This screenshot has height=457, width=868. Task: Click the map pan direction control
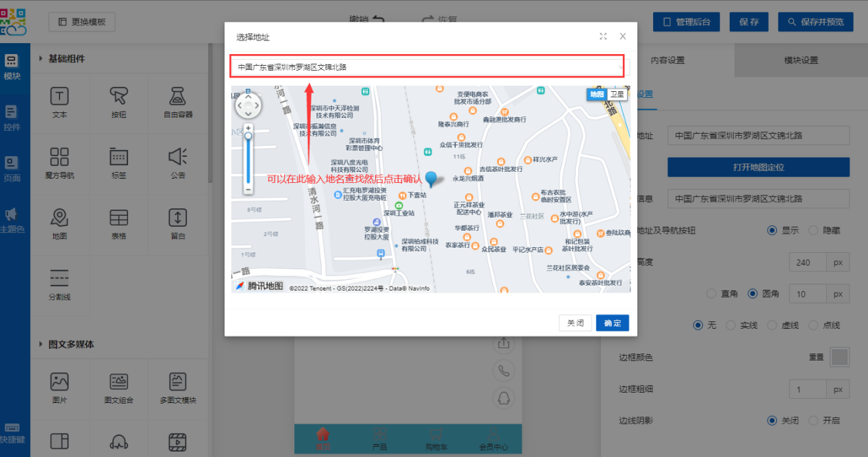pyautogui.click(x=248, y=106)
